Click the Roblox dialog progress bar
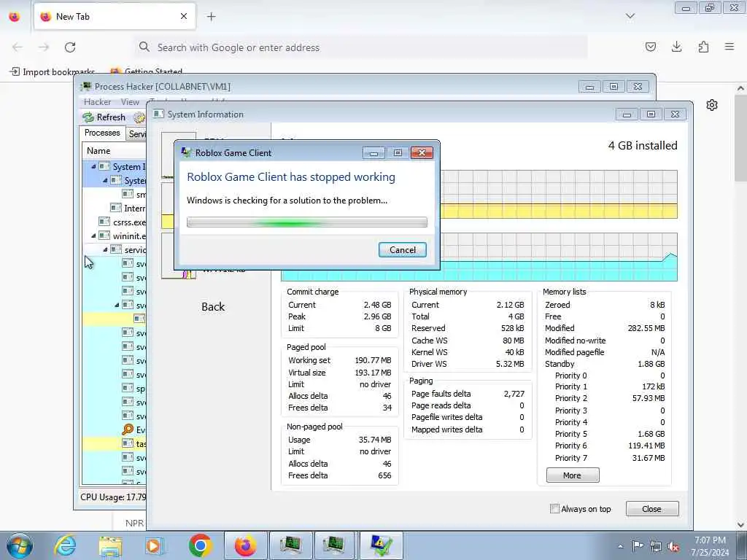Image resolution: width=747 pixels, height=560 pixels. (307, 222)
